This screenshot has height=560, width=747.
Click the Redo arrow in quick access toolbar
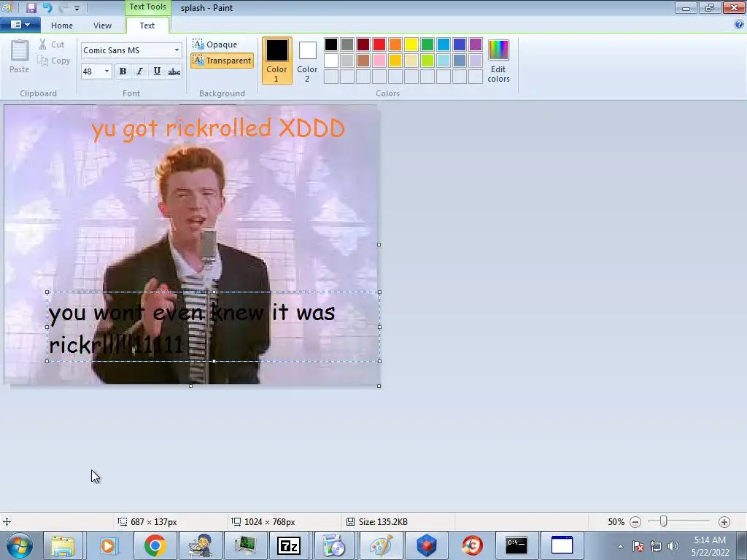pos(63,7)
